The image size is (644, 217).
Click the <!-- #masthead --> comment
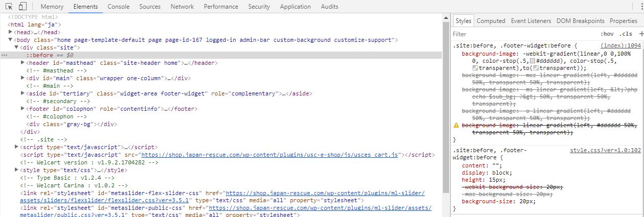(56, 70)
